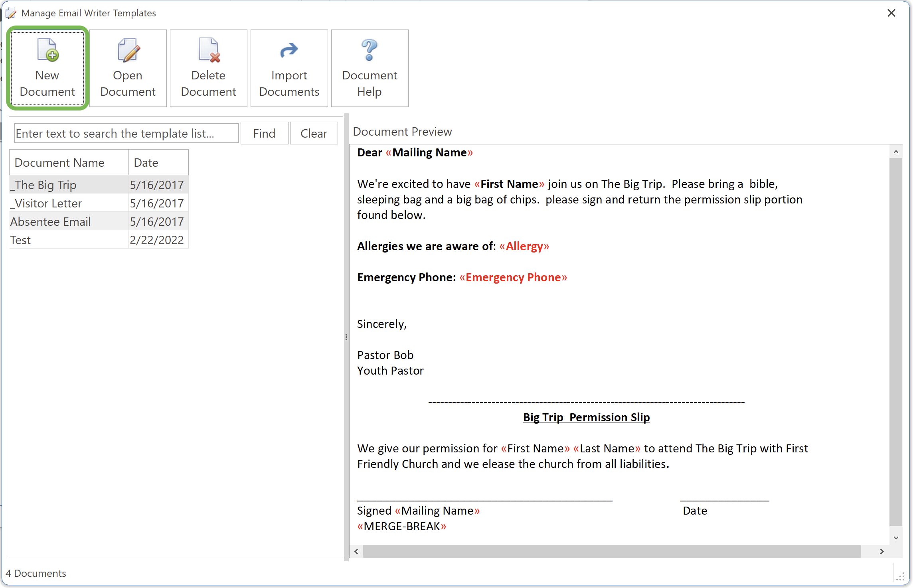
Task: Clear the template search
Action: click(314, 133)
